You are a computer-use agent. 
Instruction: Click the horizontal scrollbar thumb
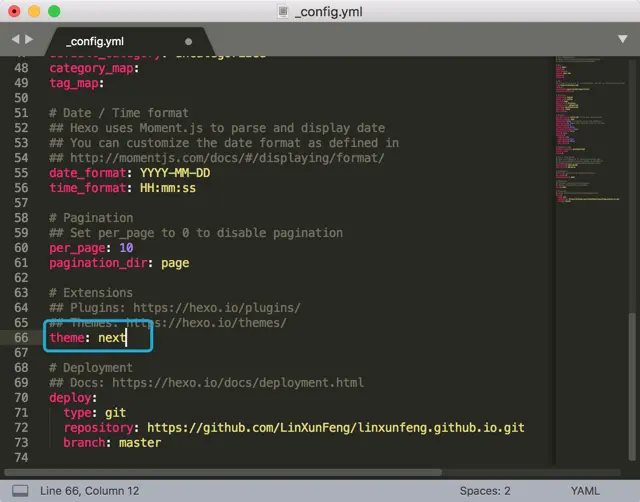(x=223, y=473)
